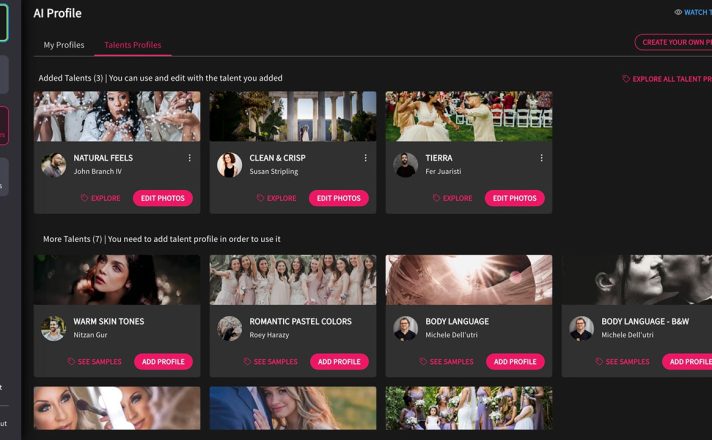The height and width of the screenshot is (440, 712).
Task: Explore the Clean & Crisp profile
Action: (276, 198)
